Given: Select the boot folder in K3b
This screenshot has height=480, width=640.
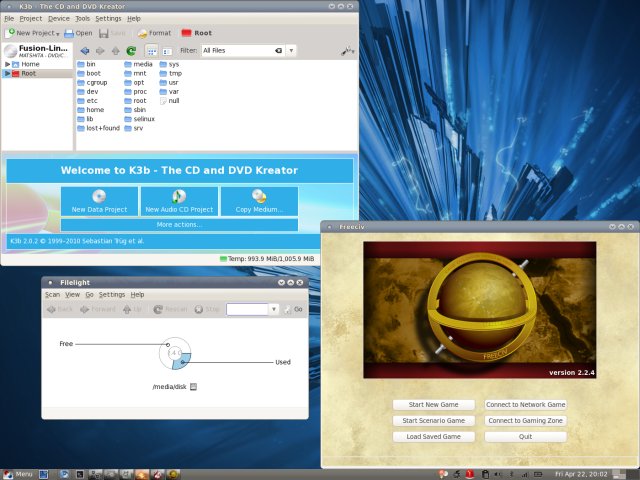Looking at the screenshot, I should [89, 73].
